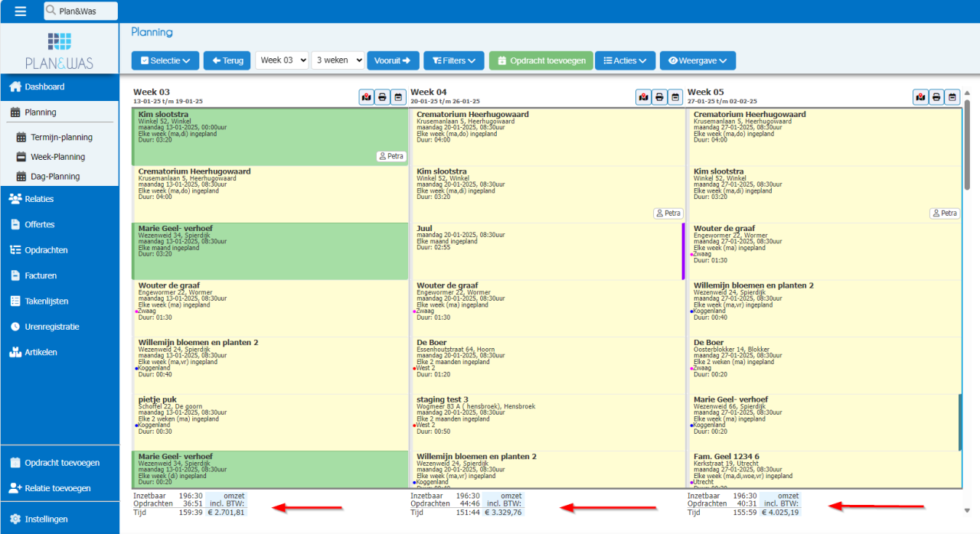Click the Plan&Was search field
980x534 pixels.
[x=80, y=11]
